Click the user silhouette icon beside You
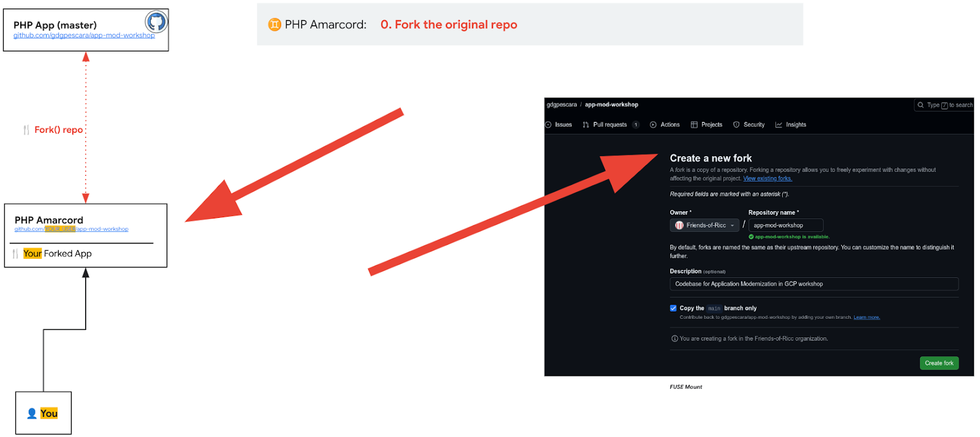Viewport: 980px width, 437px height. (x=32, y=414)
